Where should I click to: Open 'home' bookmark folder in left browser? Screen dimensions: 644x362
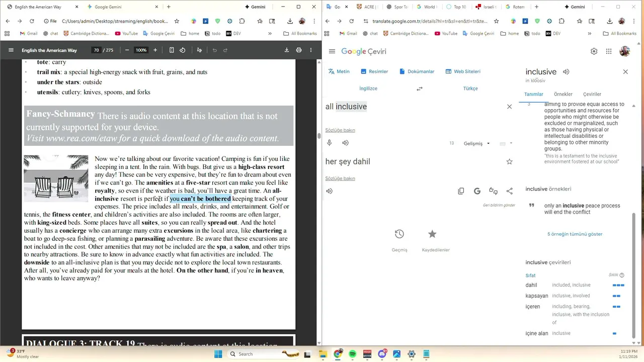click(x=190, y=33)
